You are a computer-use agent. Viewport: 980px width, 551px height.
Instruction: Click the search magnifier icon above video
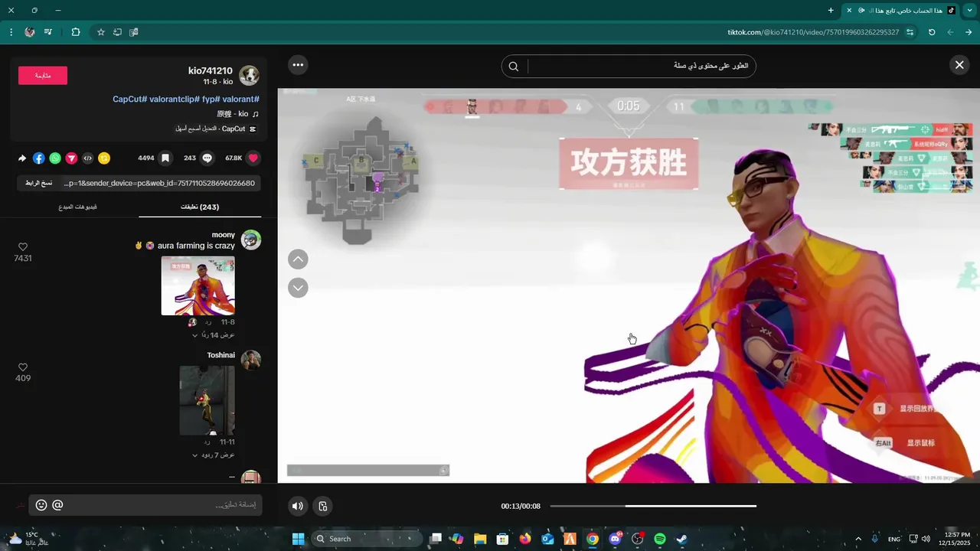(514, 66)
